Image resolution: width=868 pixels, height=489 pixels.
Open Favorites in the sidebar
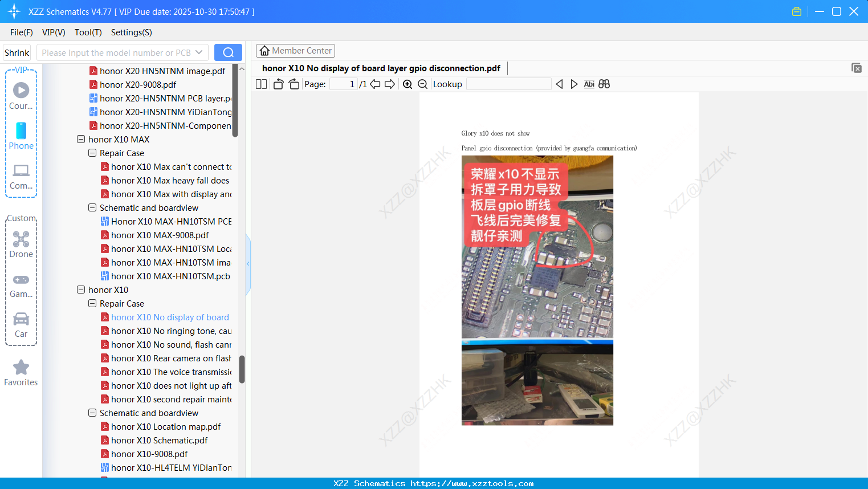[x=21, y=373]
